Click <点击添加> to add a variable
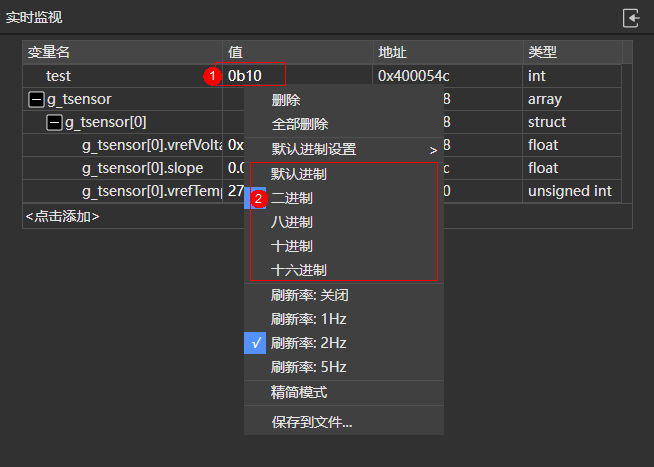The image size is (654, 467). click(62, 216)
